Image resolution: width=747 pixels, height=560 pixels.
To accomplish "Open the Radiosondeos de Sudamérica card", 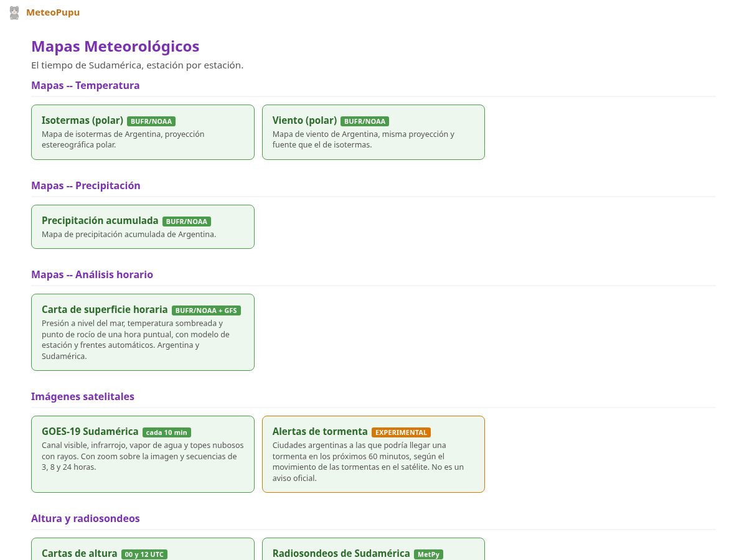I will 374,549.
